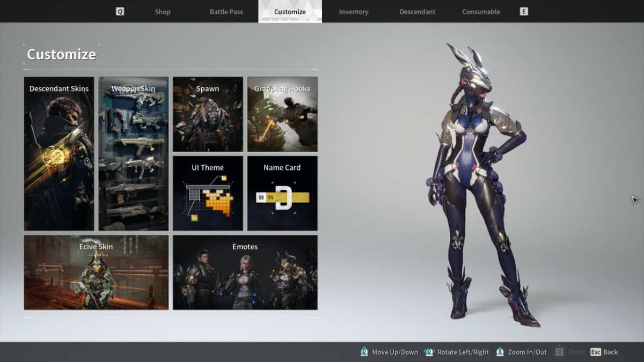Image resolution: width=644 pixels, height=362 pixels.
Task: Click the character model preview
Action: pyautogui.click(x=483, y=185)
